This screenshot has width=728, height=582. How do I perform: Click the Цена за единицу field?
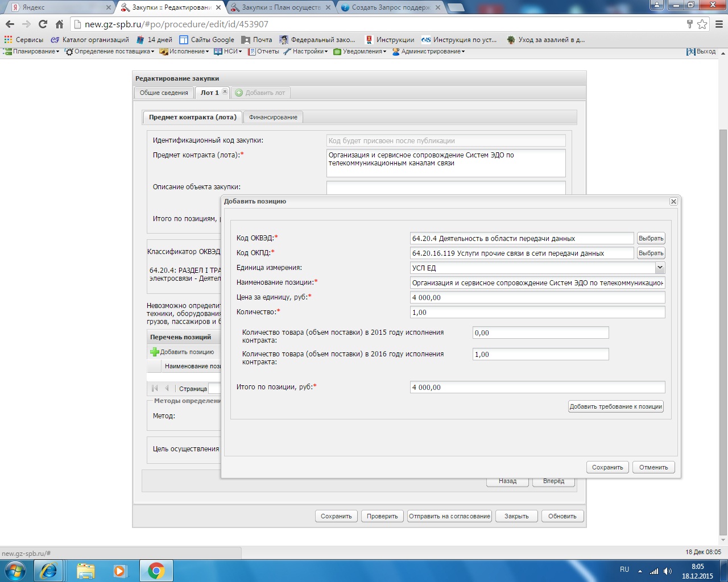click(537, 297)
